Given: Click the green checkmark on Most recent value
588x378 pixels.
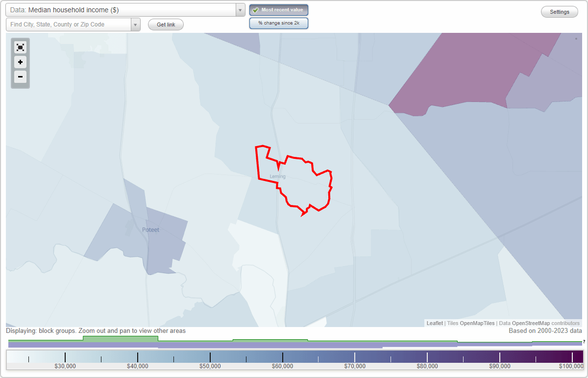Looking at the screenshot, I should pos(256,10).
